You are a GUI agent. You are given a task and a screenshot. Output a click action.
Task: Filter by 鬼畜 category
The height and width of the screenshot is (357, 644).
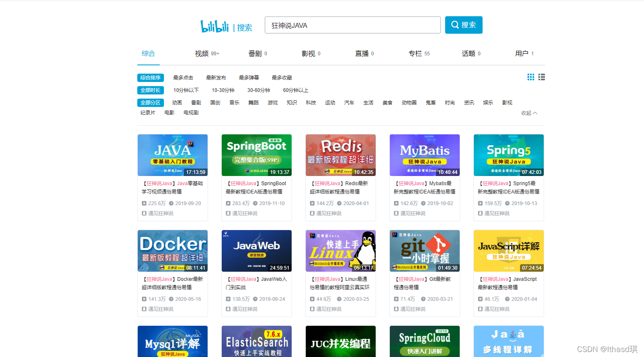tap(431, 103)
